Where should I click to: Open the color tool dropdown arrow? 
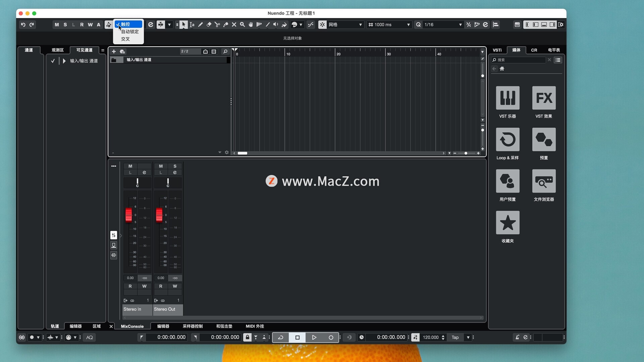301,24
